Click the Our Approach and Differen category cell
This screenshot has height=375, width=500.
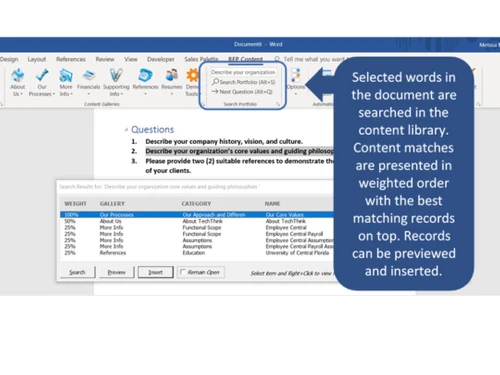pos(214,215)
